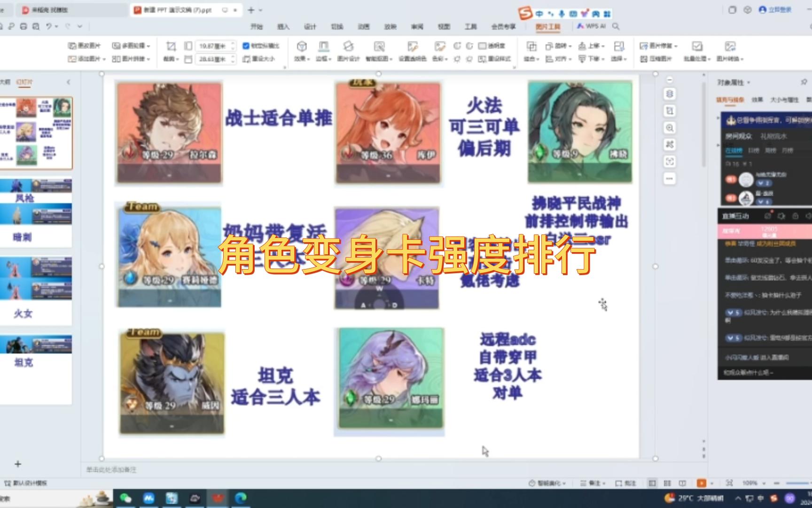Screen dimensions: 812x508
Task: Click the Compress Picture button
Action: (656, 59)
